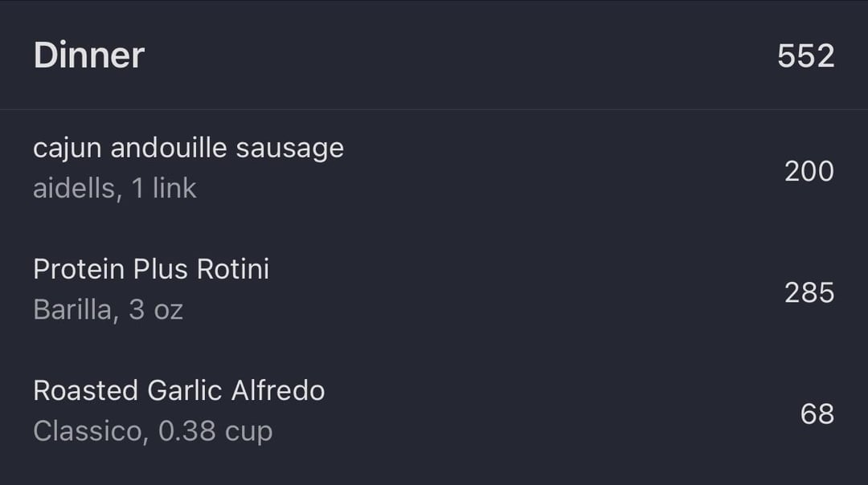The width and height of the screenshot is (868, 485).
Task: Click the word Rotini in second item
Action: pos(232,269)
